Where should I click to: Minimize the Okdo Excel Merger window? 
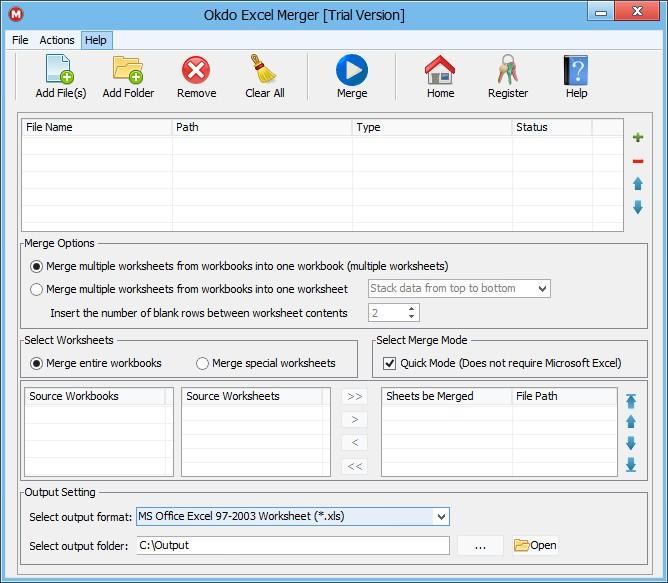601,12
